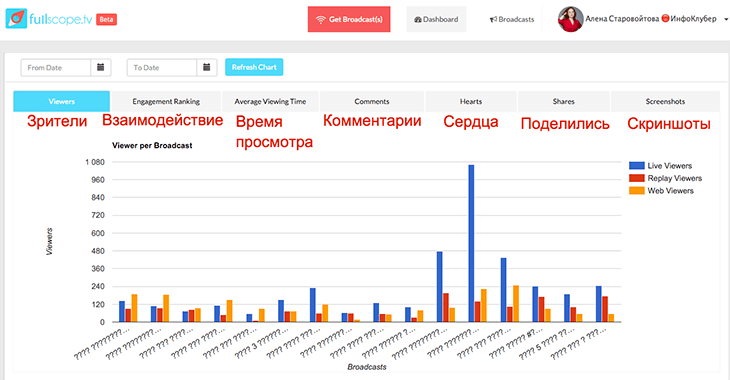
Task: Click into the To Date field
Action: (162, 68)
